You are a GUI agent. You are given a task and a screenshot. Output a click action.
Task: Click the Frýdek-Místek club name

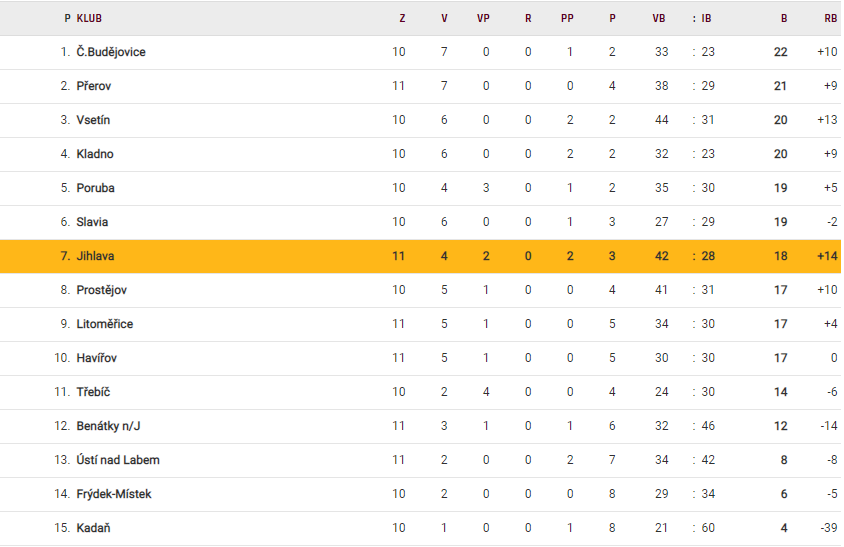(114, 494)
